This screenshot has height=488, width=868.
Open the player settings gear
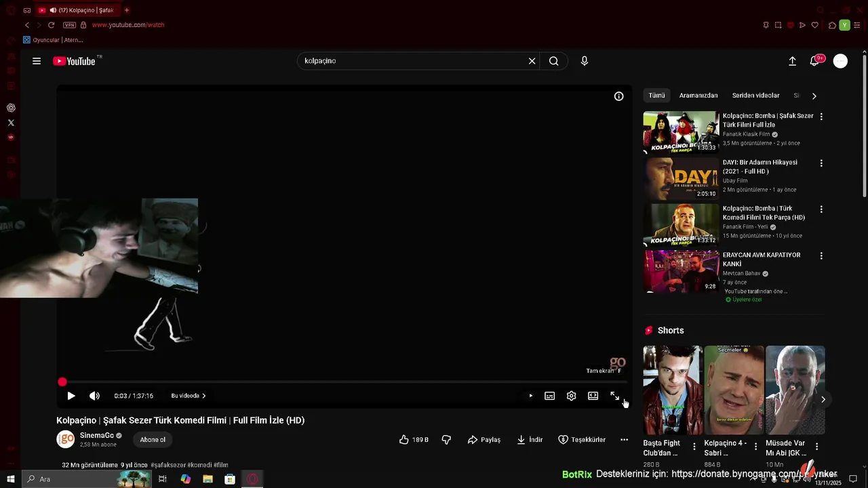coord(572,396)
